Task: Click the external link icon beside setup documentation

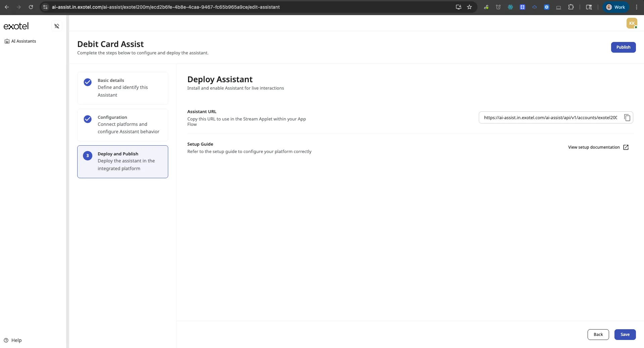Action: (626, 147)
